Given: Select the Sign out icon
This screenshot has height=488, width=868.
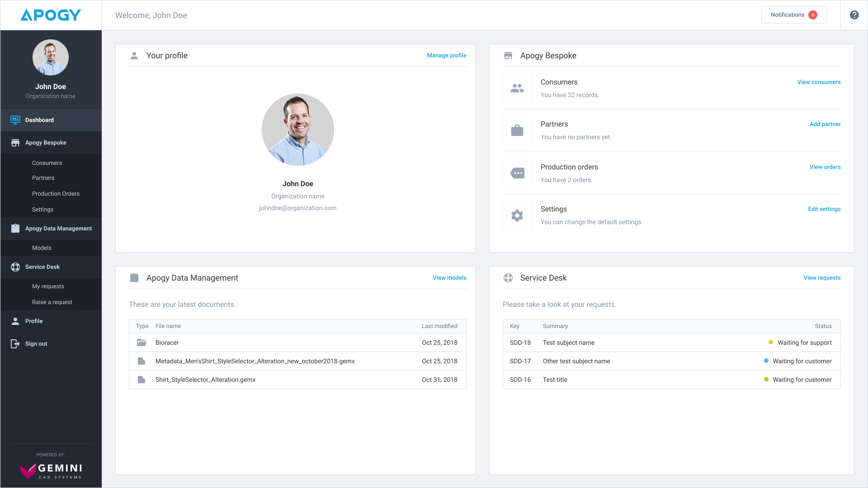Looking at the screenshot, I should [x=15, y=343].
